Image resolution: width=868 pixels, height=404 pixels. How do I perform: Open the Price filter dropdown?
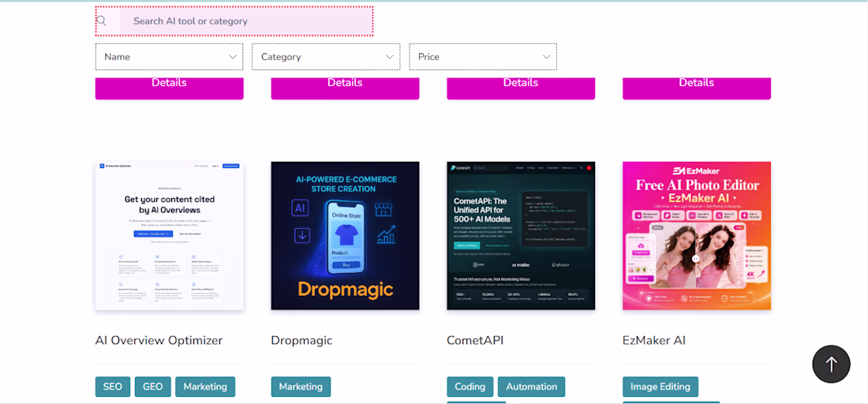pyautogui.click(x=483, y=57)
